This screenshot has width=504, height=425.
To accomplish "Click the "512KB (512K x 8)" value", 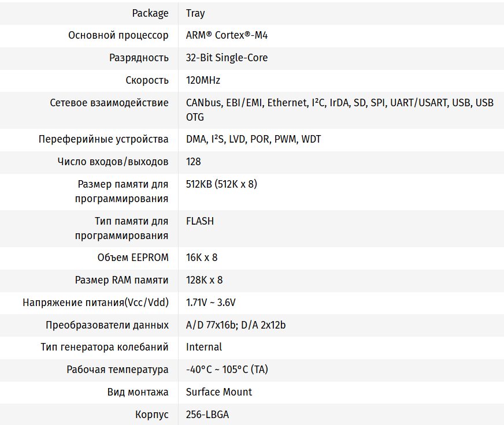I will (x=221, y=184).
